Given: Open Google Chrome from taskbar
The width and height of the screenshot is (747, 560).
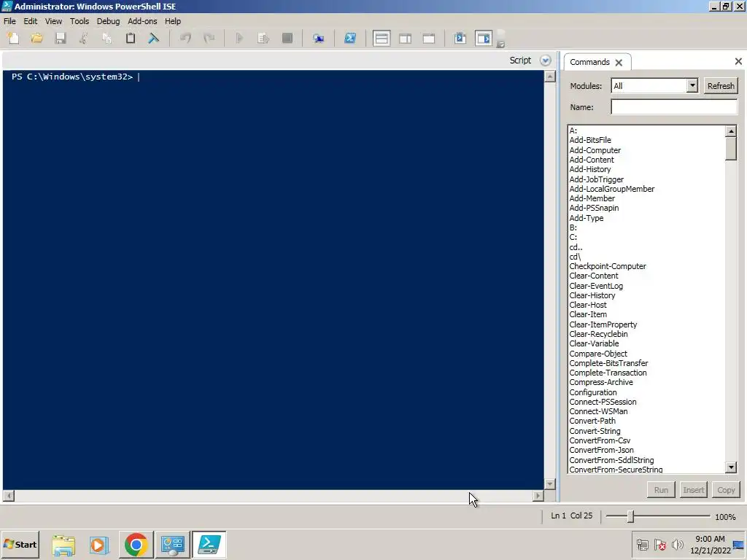Looking at the screenshot, I should click(x=136, y=545).
